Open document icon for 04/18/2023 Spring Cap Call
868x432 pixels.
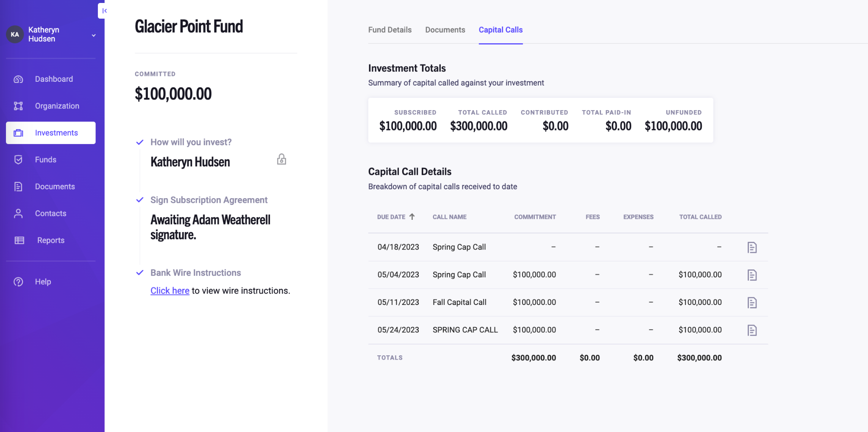(752, 247)
